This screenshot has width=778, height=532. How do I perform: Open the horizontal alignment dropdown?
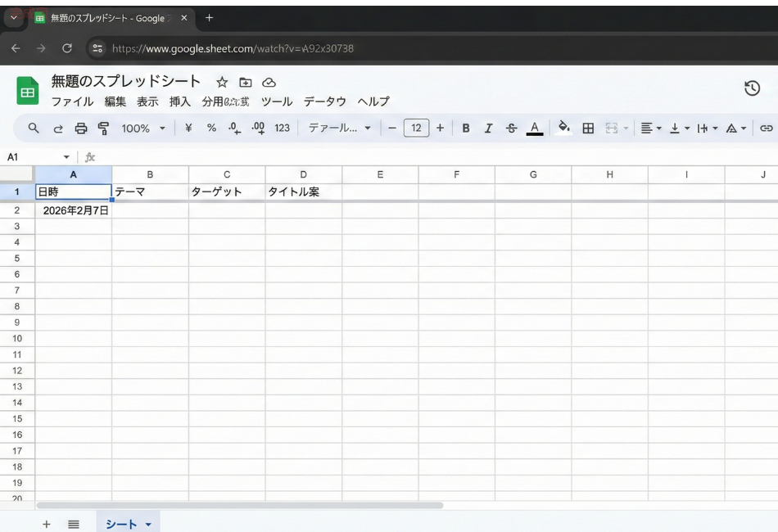pos(649,128)
